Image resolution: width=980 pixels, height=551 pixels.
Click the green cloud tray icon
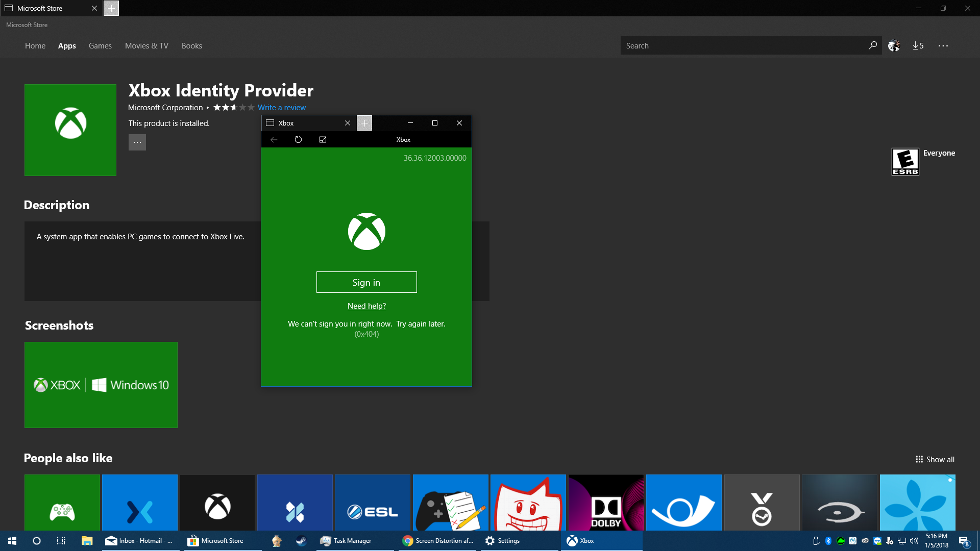pyautogui.click(x=841, y=541)
